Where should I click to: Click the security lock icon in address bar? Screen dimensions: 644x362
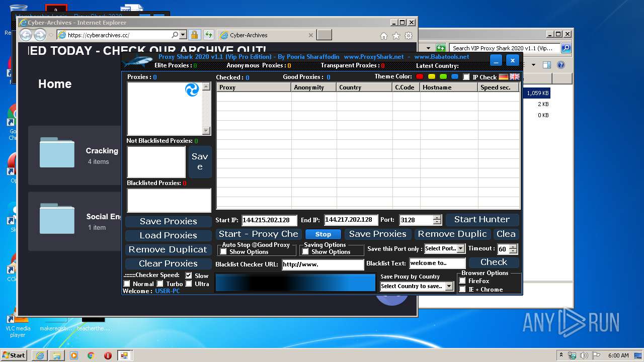click(195, 35)
